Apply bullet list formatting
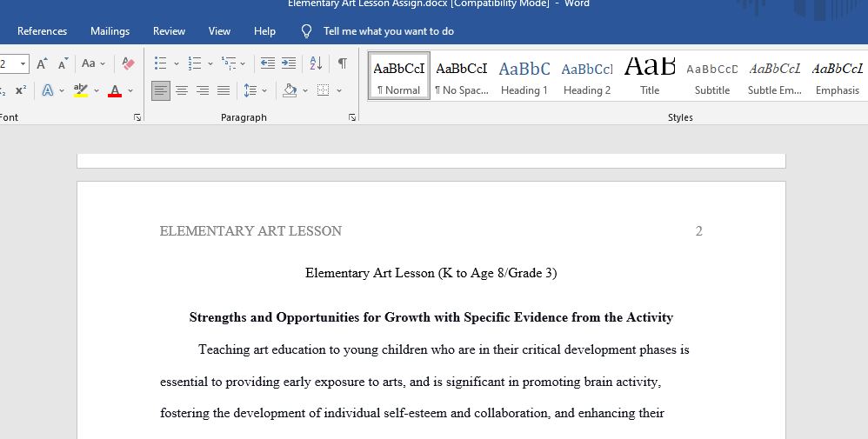The height and width of the screenshot is (439, 868). coord(161,63)
